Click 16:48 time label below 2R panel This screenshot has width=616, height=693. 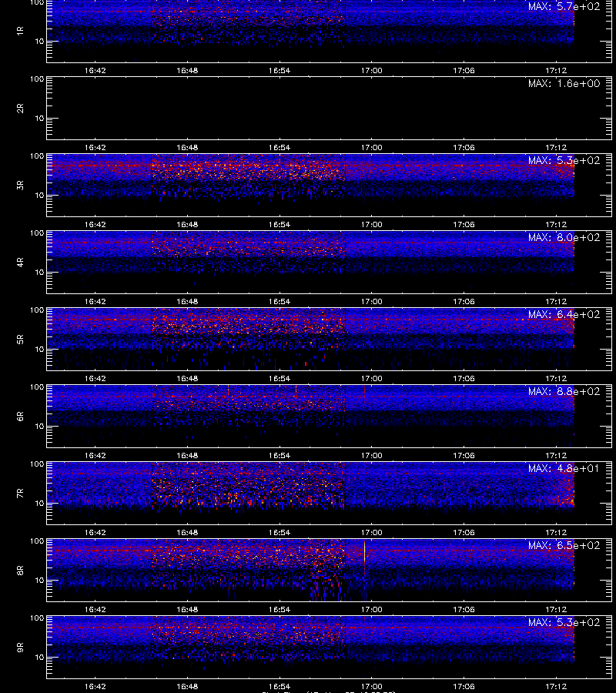(x=187, y=148)
